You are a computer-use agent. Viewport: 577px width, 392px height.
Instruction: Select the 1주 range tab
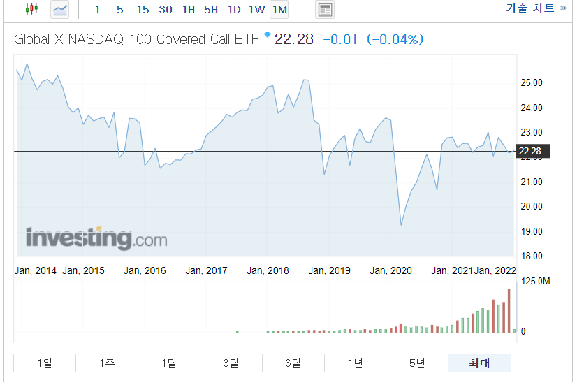pyautogui.click(x=107, y=363)
